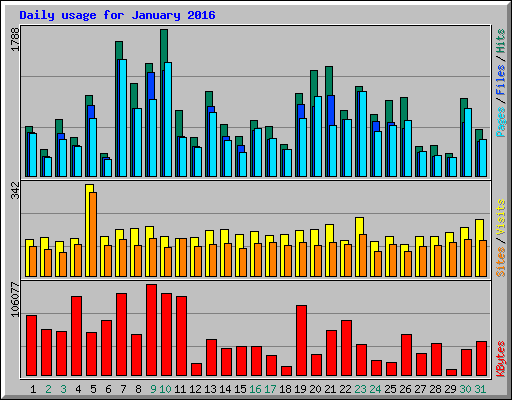Select the red KBytes bar above day 22
The width and height of the screenshot is (512, 400).
(x=346, y=348)
